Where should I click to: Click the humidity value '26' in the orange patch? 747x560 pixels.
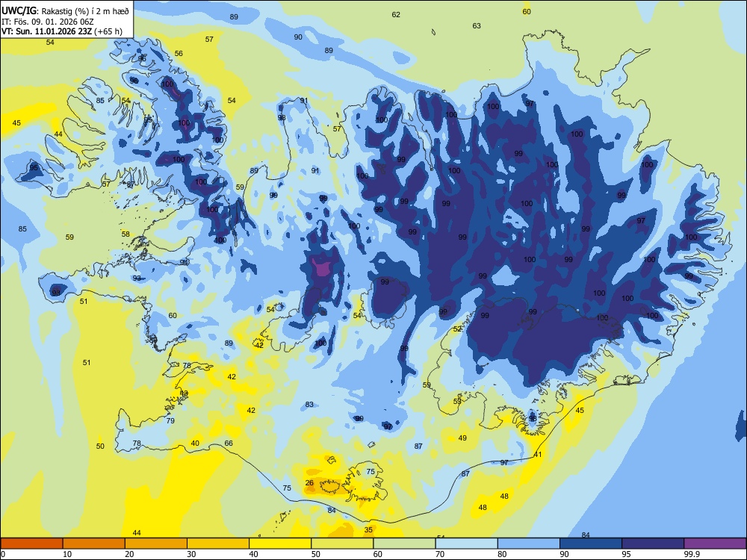click(x=309, y=483)
